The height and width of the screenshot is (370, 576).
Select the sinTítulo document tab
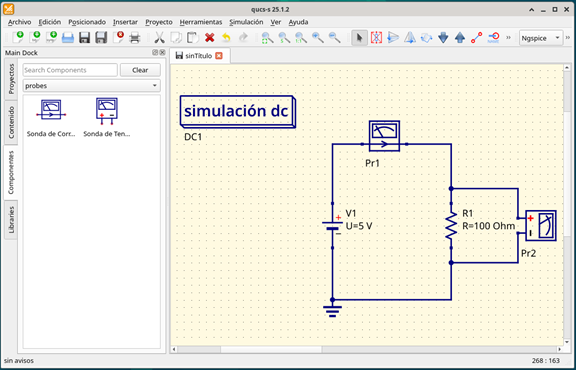click(x=199, y=56)
